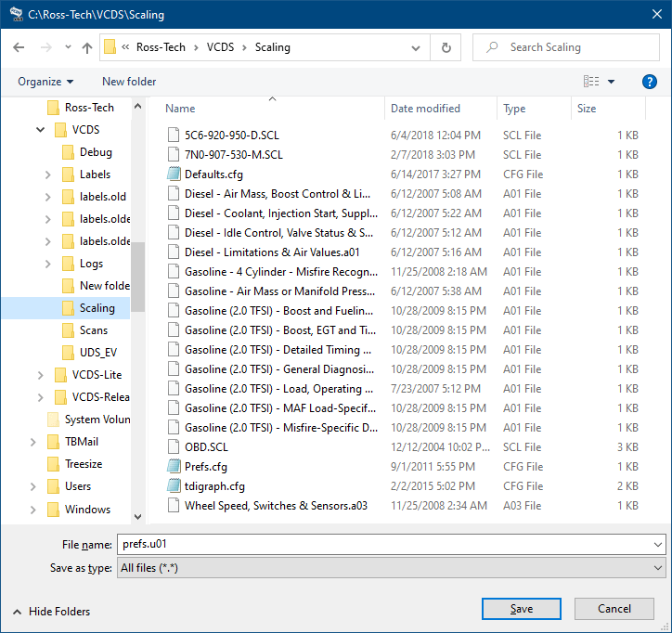
Task: Click Scaling in the breadcrumb path
Action: point(273,47)
